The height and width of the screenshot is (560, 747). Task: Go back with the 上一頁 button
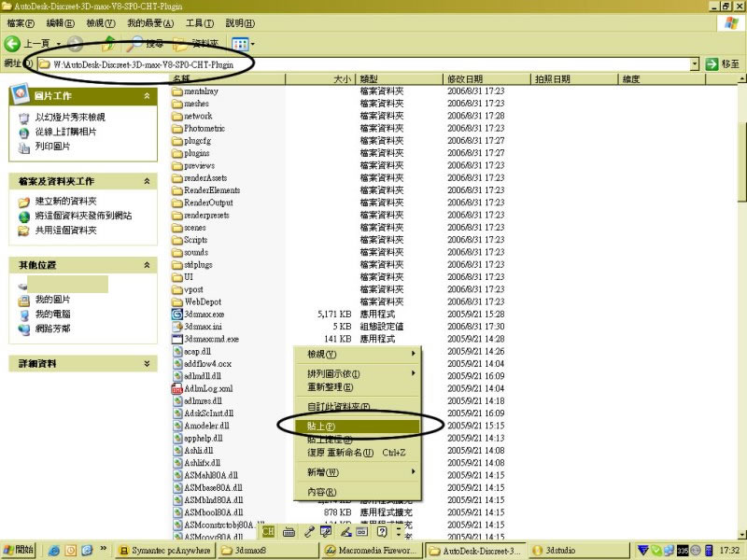click(x=27, y=44)
